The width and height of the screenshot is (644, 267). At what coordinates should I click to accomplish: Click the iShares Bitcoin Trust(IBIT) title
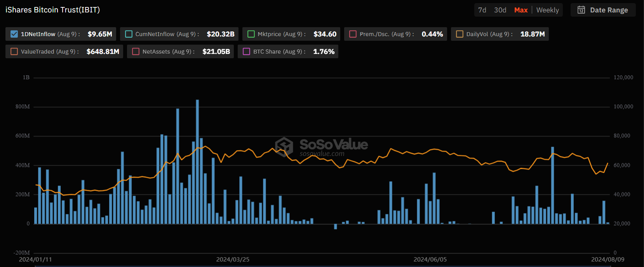(x=53, y=10)
